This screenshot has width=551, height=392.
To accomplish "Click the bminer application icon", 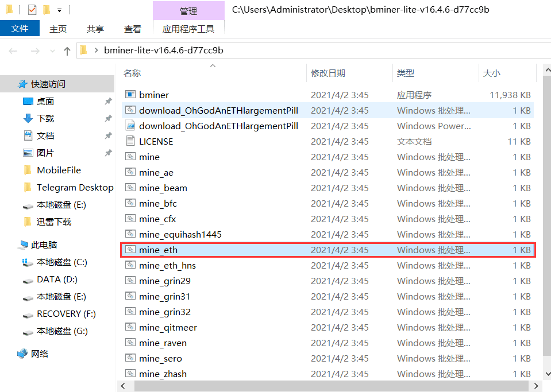I will [x=130, y=95].
